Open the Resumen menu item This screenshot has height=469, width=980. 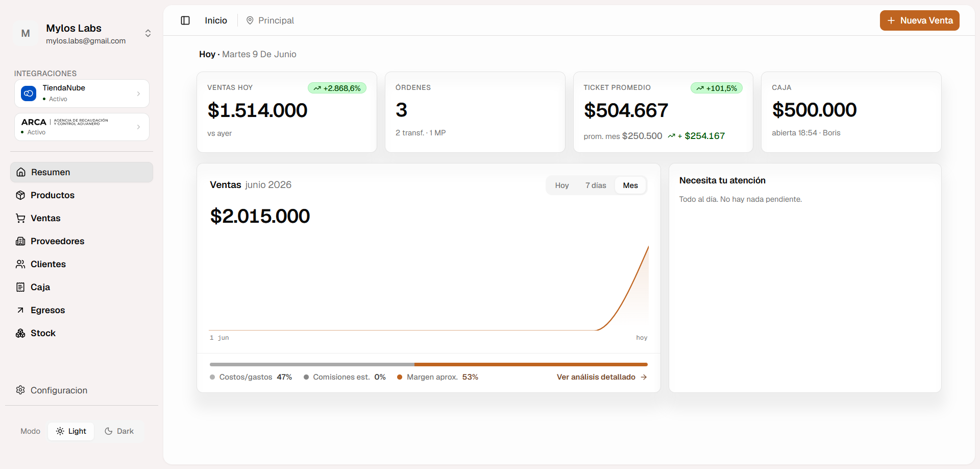point(82,172)
